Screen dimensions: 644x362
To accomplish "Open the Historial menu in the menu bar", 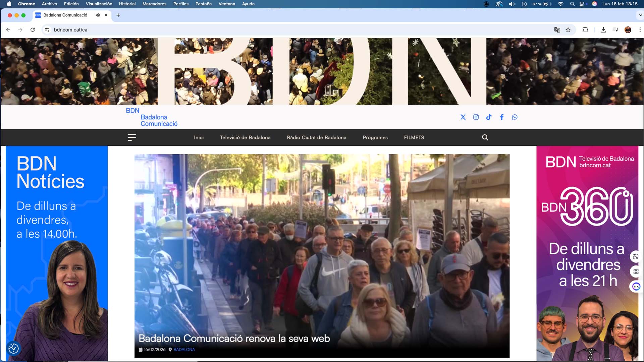I will pyautogui.click(x=127, y=4).
